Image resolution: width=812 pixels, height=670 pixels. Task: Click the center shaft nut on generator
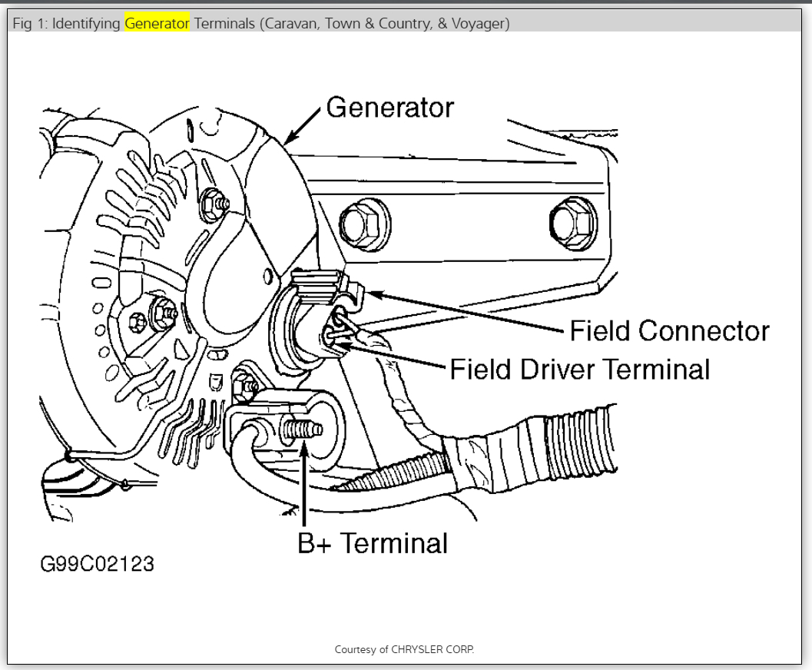(163, 313)
